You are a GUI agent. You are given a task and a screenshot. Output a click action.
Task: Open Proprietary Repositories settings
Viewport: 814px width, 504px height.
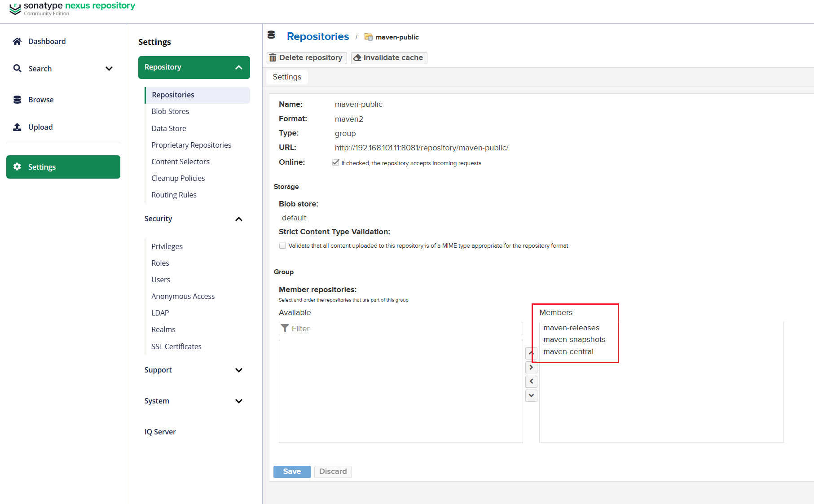point(191,145)
